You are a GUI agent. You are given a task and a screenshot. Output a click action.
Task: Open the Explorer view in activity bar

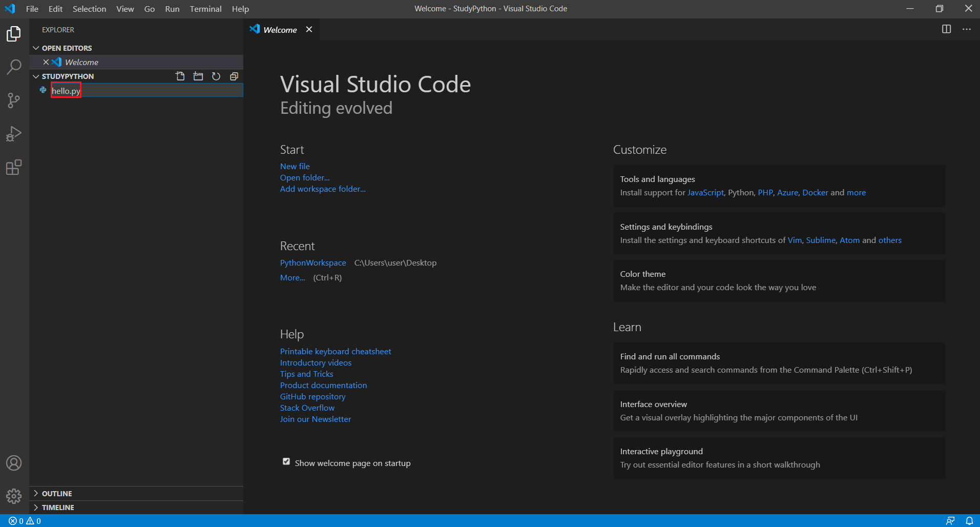14,34
